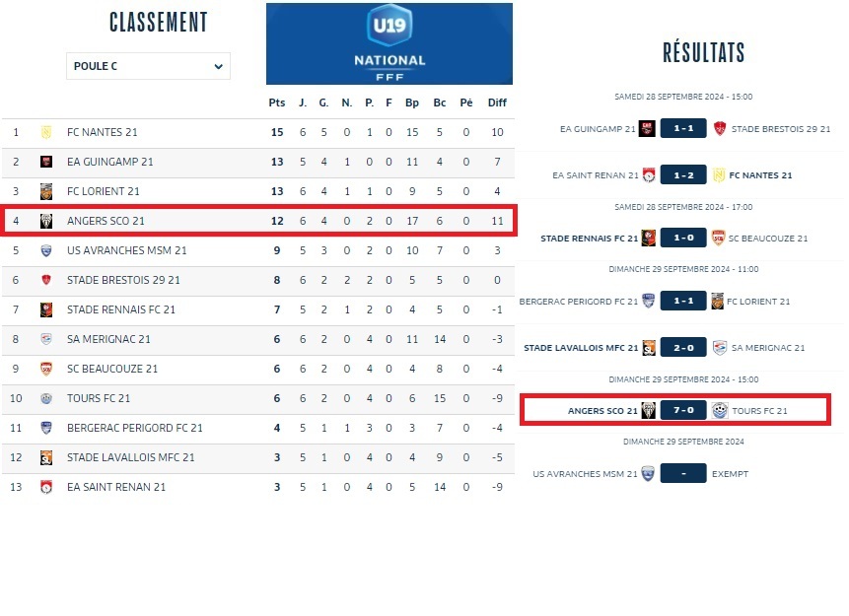Click the Stade Lavallois crest in the standings
The image size is (849, 616).
click(46, 457)
